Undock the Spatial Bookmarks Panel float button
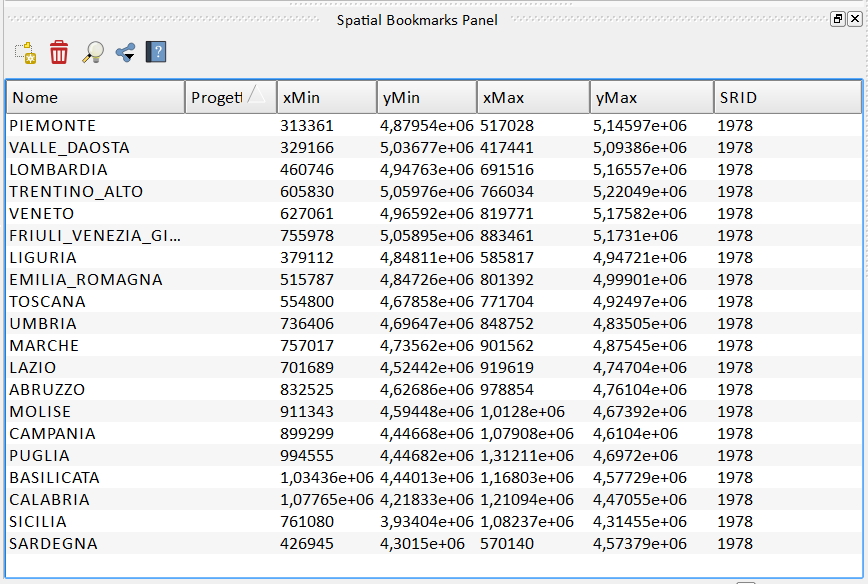868x584 pixels. (838, 19)
